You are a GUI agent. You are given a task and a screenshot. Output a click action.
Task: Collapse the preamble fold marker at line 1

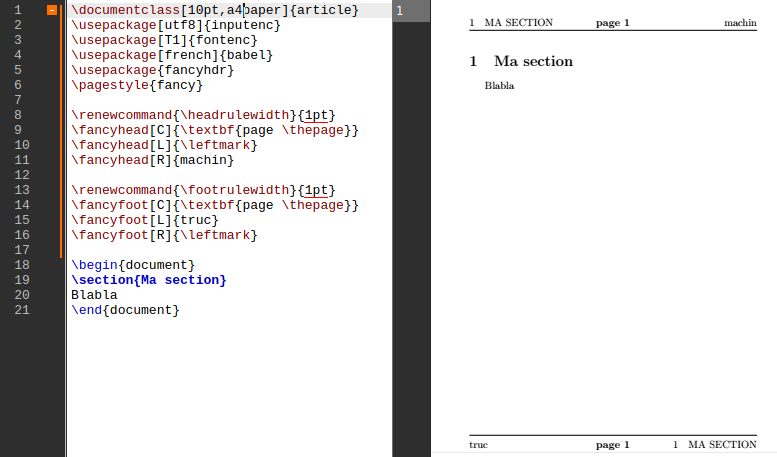point(52,10)
